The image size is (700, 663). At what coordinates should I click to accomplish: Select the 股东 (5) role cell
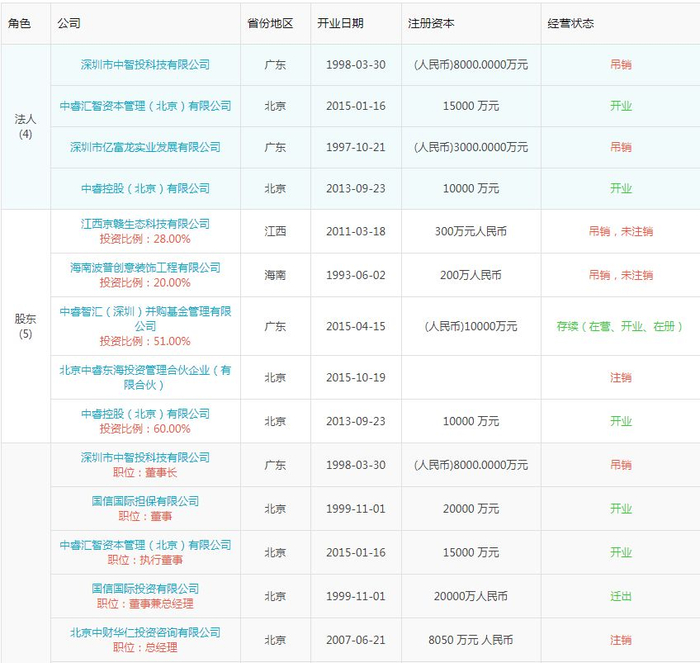pyautogui.click(x=25, y=326)
